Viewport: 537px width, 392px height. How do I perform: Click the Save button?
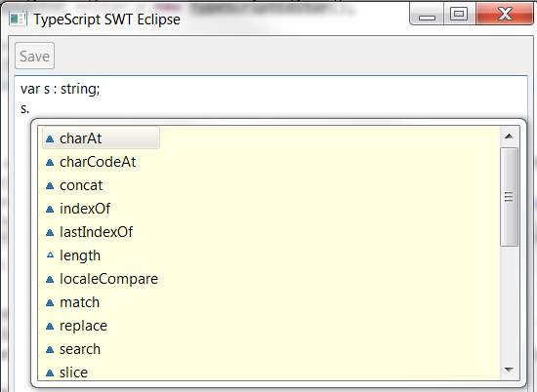point(34,56)
